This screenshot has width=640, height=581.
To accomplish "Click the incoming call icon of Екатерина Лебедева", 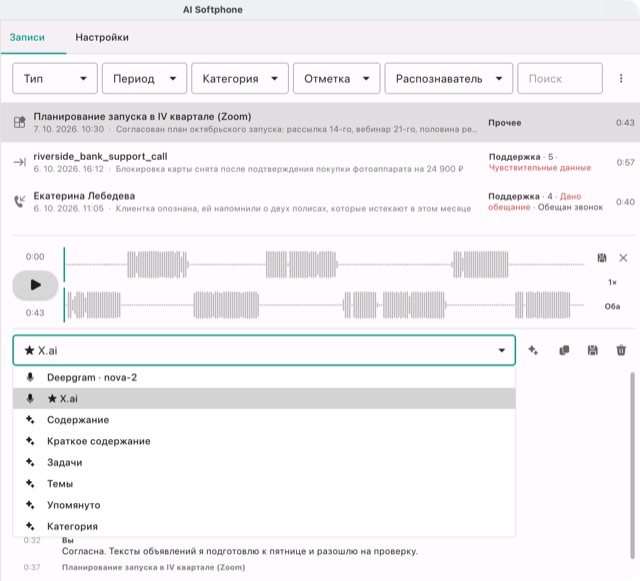I will coord(20,201).
